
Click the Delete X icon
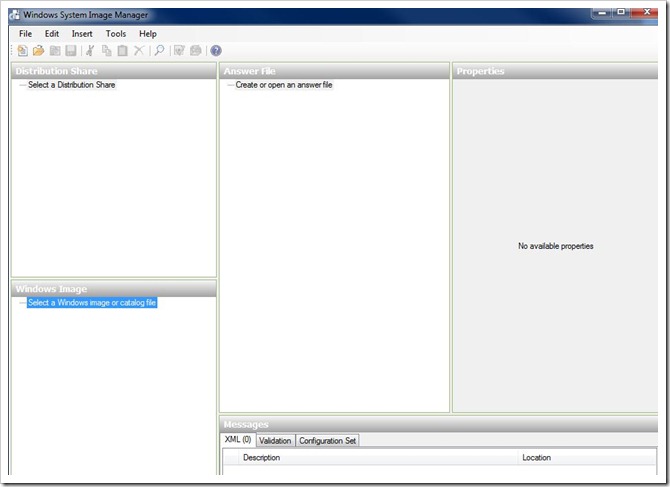139,51
